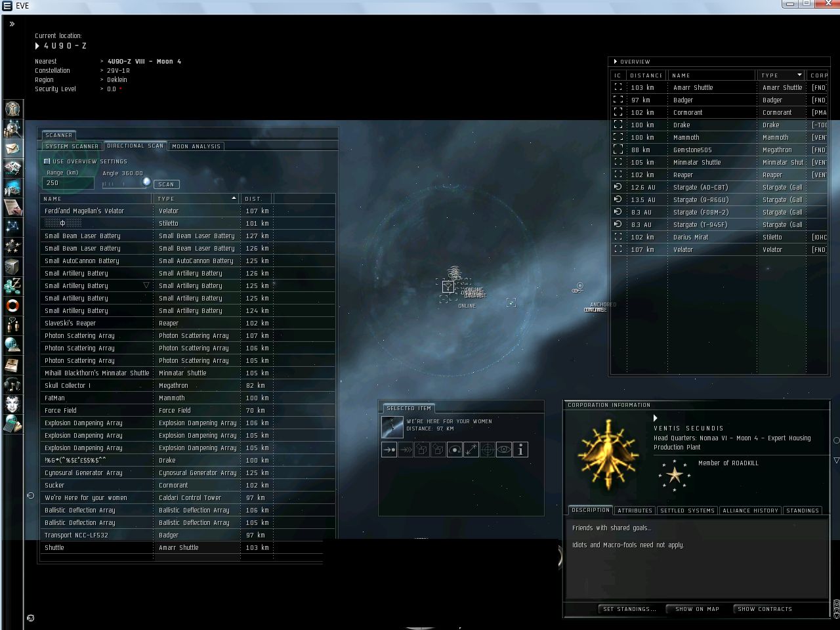Open the Settled Systems tab
This screenshot has width=840, height=630.
click(x=687, y=511)
